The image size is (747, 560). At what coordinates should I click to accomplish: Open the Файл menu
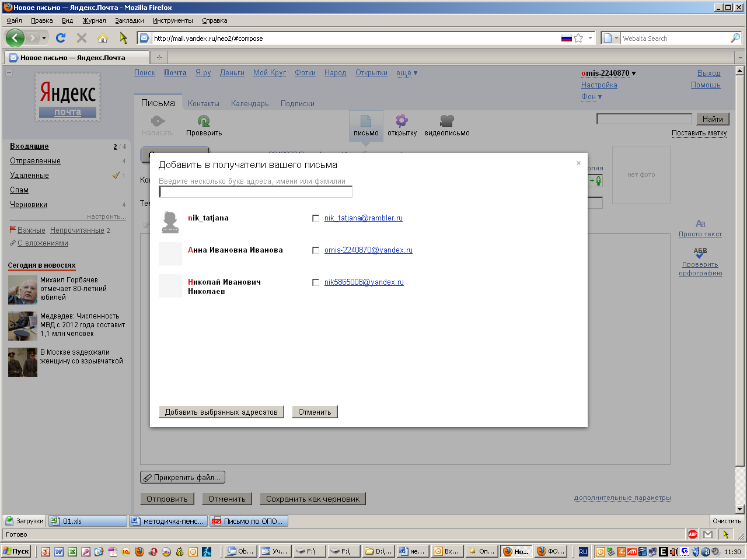14,20
